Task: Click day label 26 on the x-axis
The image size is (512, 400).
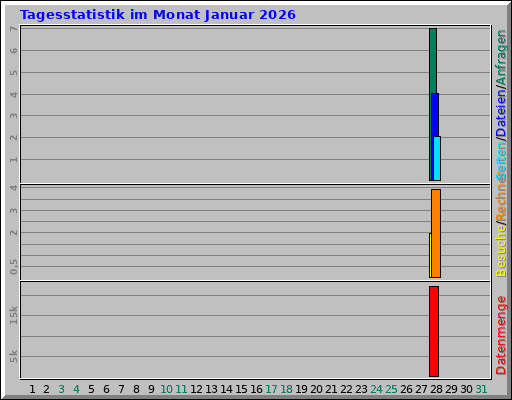Action: (x=406, y=389)
